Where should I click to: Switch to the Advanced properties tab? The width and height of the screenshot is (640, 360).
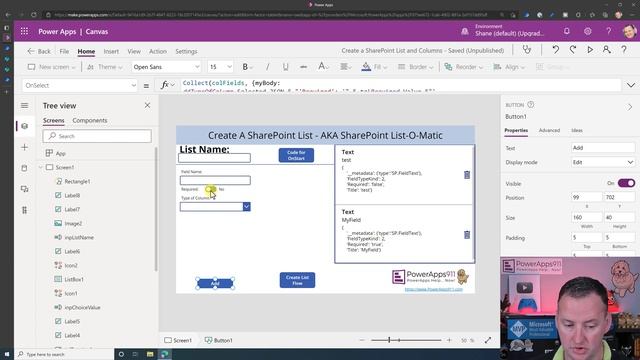point(549,130)
